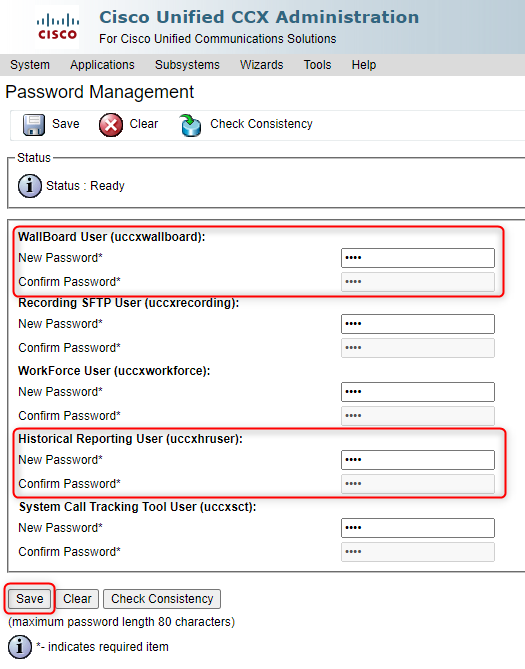Click the required item info icon

coord(20,647)
